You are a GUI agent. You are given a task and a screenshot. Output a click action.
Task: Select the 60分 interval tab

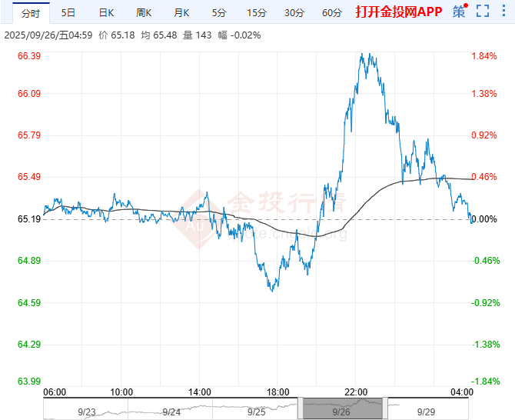[x=332, y=13]
